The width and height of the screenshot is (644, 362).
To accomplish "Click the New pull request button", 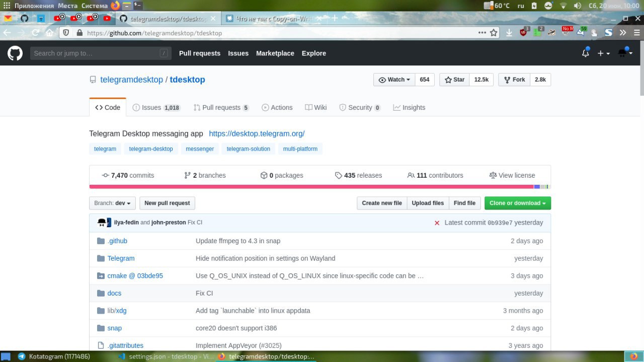I will coord(167,203).
